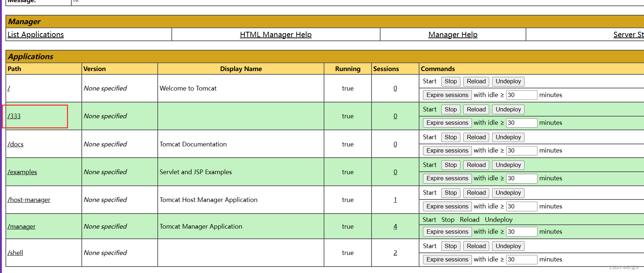Focus idle minutes field for /docs row

pos(522,151)
